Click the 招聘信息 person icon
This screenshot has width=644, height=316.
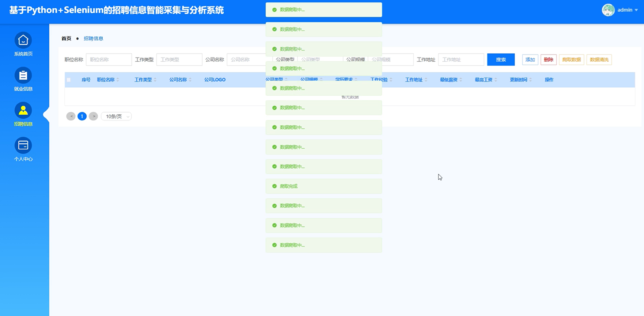[23, 110]
